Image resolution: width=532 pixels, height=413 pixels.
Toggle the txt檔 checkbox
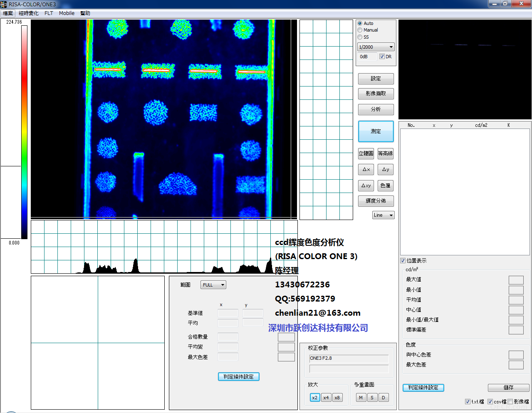click(468, 402)
